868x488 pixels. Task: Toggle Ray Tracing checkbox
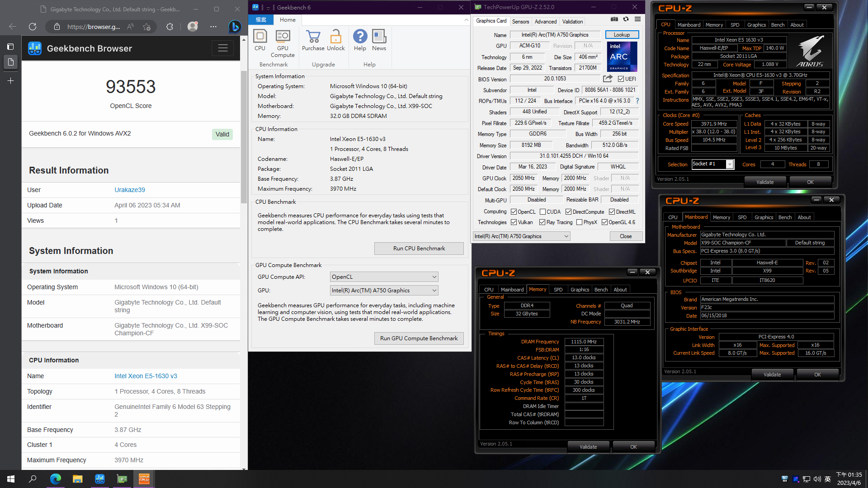[542, 222]
